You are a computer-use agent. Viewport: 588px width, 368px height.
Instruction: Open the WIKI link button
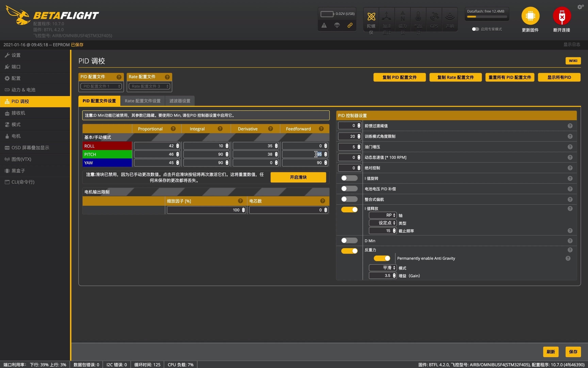pos(573,61)
